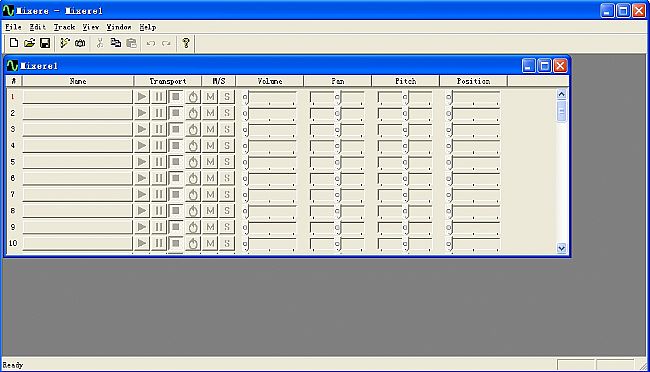650x372 pixels.
Task: Click the name field of track 8
Action: 78,210
